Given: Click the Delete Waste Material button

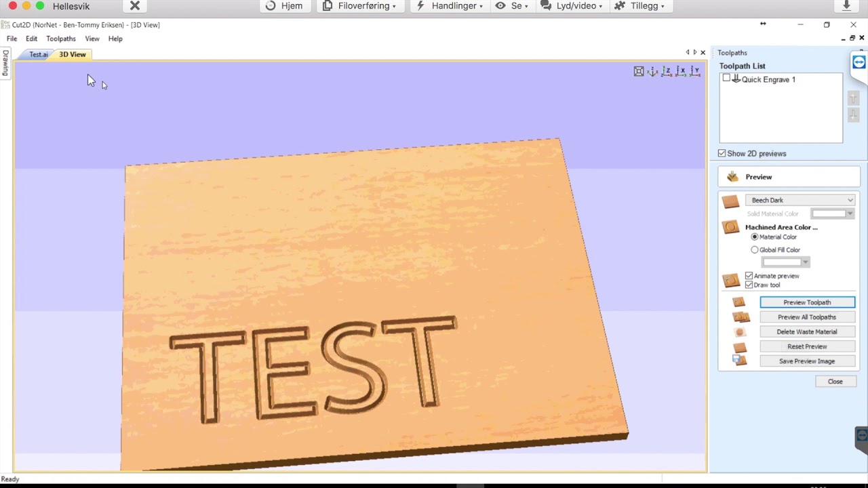Looking at the screenshot, I should (807, 332).
